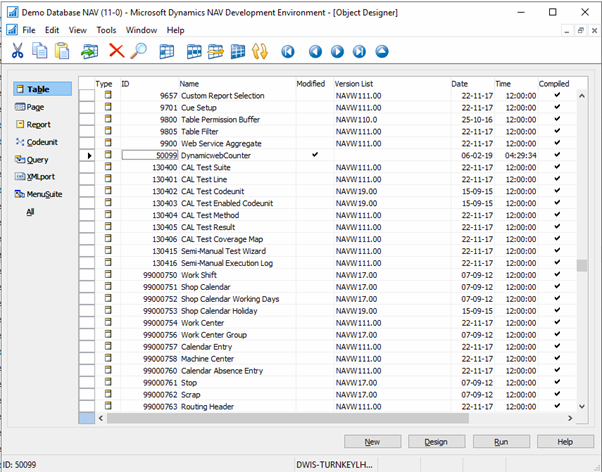Image resolution: width=602 pixels, height=472 pixels.
Task: Click the Next record right arrow icon
Action: tap(339, 50)
